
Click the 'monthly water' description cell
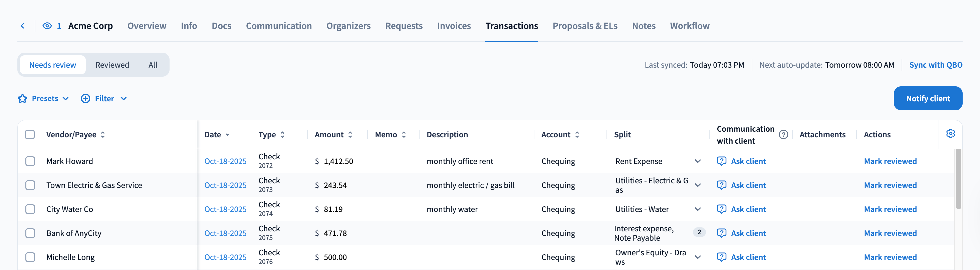coord(452,209)
